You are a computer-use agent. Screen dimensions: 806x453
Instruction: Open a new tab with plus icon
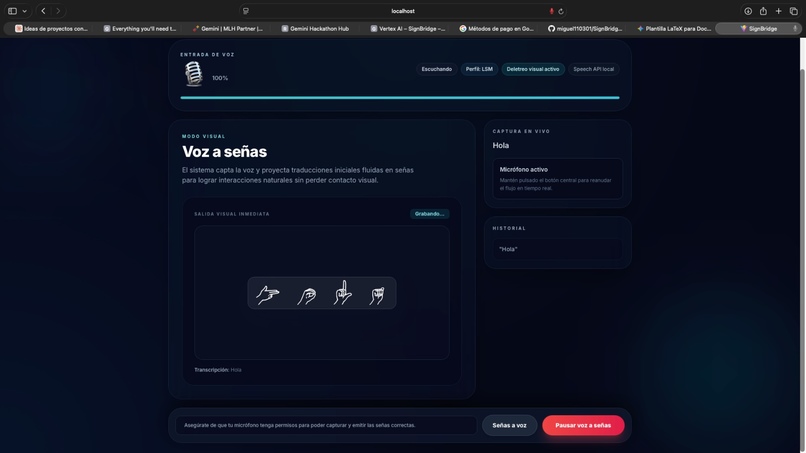(x=778, y=11)
